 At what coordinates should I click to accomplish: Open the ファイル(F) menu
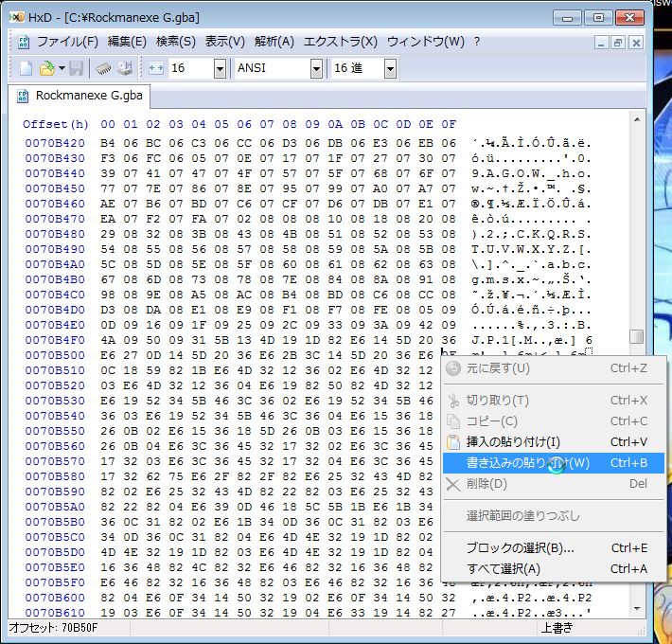click(68, 42)
